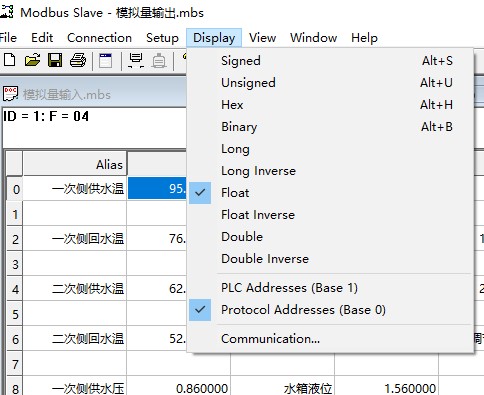Click the Save floppy disk icon

pyautogui.click(x=55, y=61)
